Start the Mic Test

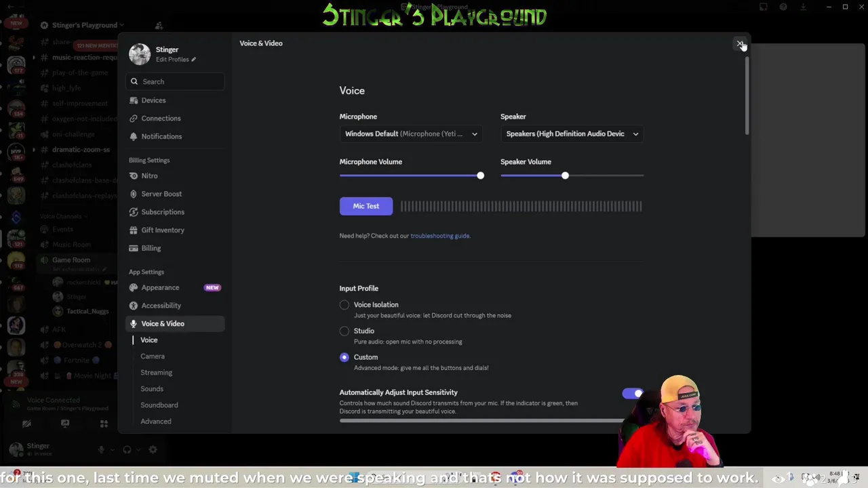pyautogui.click(x=366, y=206)
